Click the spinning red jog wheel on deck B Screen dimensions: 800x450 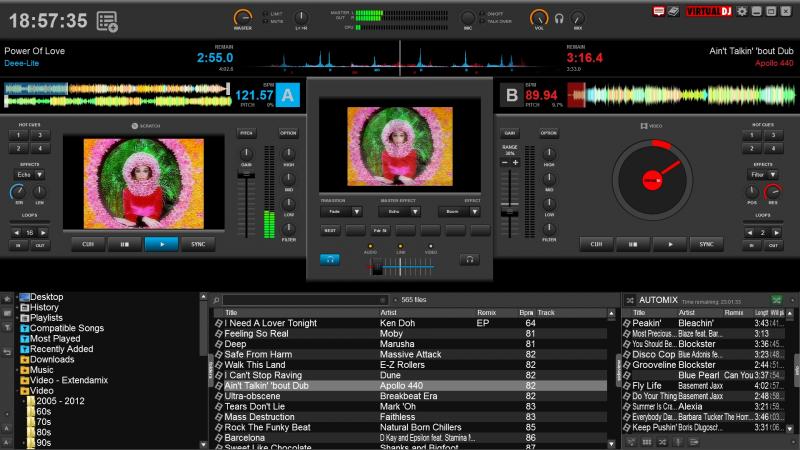652,180
